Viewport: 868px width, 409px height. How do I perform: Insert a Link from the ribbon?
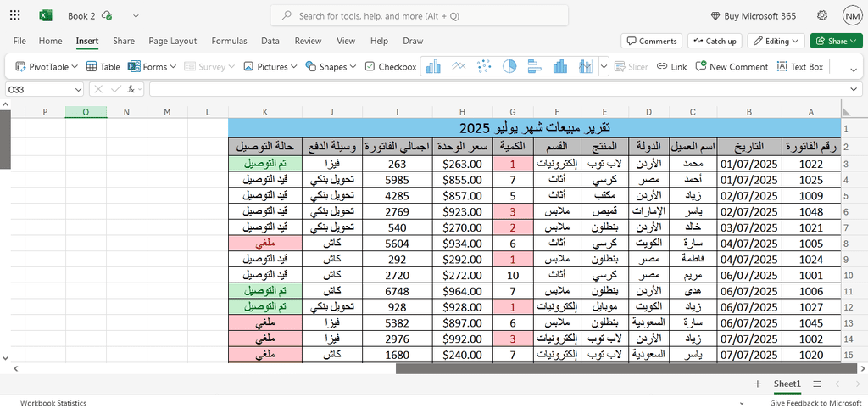pos(671,66)
